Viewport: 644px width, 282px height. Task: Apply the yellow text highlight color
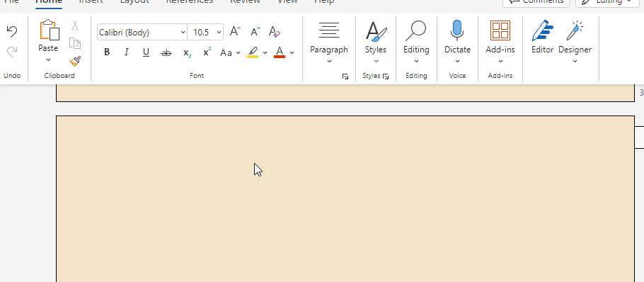tap(253, 52)
